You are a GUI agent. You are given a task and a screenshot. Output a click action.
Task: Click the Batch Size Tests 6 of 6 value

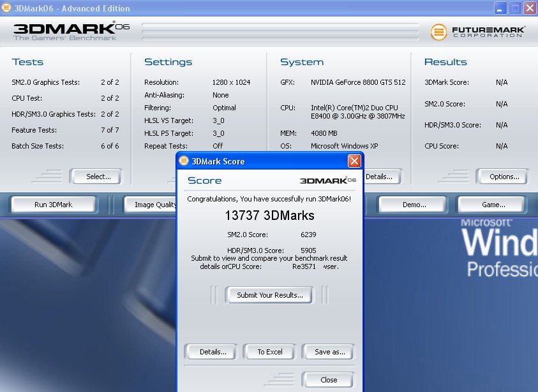point(110,146)
